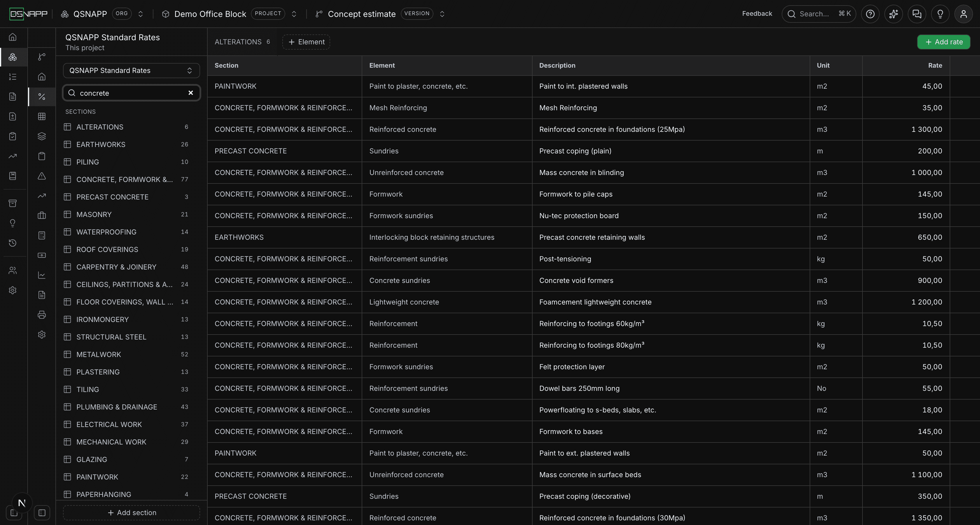The width and height of the screenshot is (980, 525).
Task: Open the history clock icon in left rail
Action: tap(13, 243)
